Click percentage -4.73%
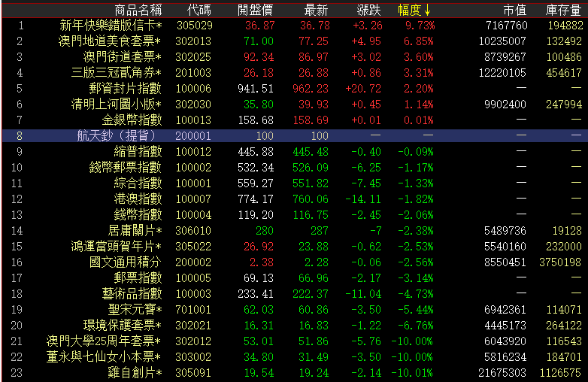 (x=416, y=294)
